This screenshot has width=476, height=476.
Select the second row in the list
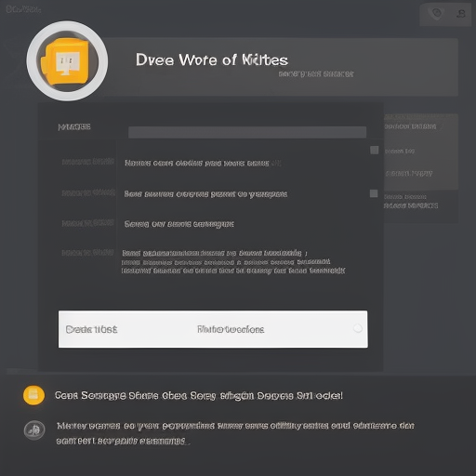[x=205, y=194]
